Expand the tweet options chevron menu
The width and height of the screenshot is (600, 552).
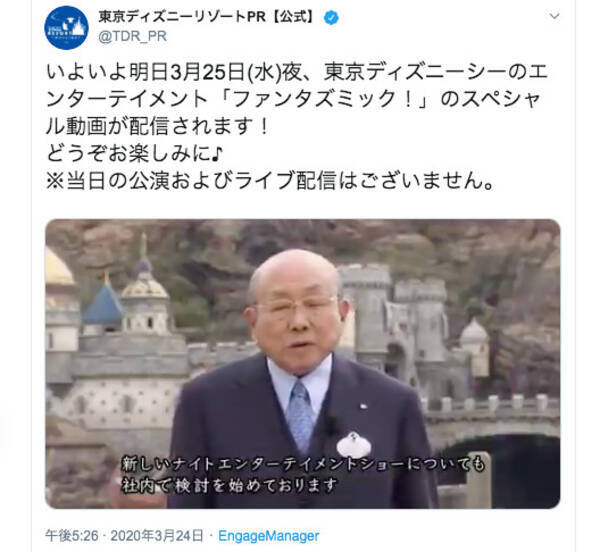click(554, 16)
